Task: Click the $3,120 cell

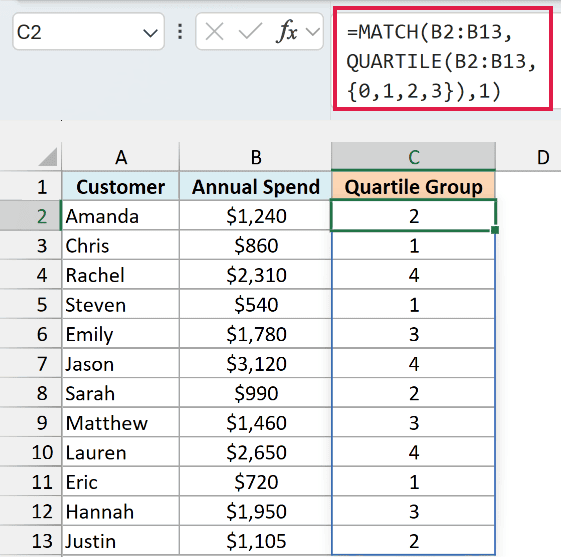Action: [255, 363]
